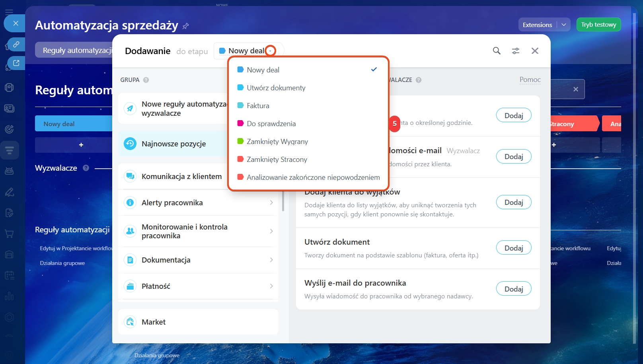Click Dodaj button for Utwórz dokument
The image size is (643, 364).
(513, 248)
